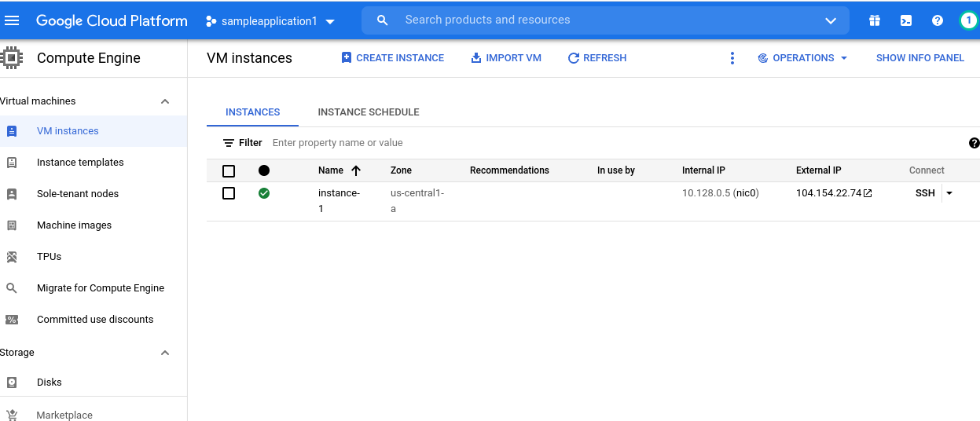
Task: Click the green running status icon for instance-1
Action: (x=264, y=193)
